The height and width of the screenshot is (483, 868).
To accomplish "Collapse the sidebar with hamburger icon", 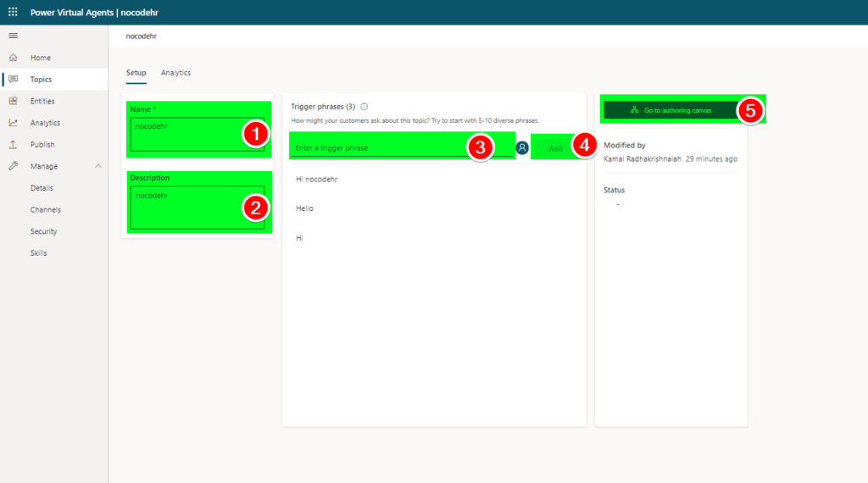I will click(x=13, y=36).
